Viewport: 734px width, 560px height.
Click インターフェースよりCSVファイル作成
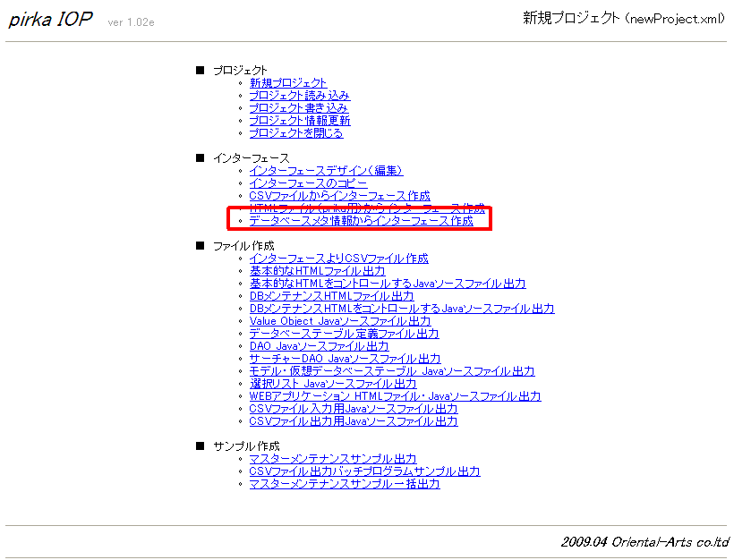(338, 259)
